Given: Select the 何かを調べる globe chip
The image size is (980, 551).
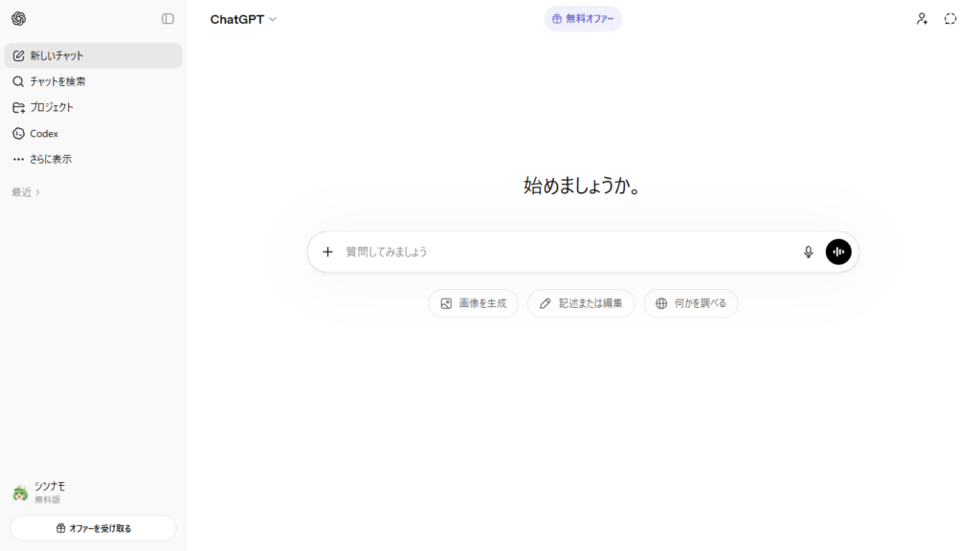Looking at the screenshot, I should (x=690, y=303).
